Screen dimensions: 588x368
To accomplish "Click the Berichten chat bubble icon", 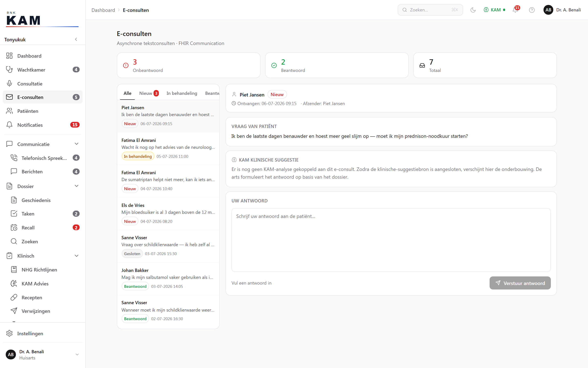I will (14, 172).
